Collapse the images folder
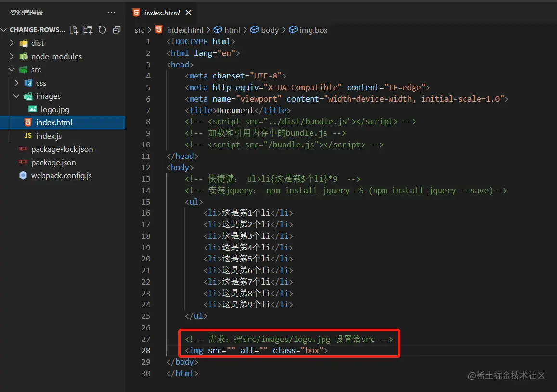557x392 pixels. click(x=16, y=96)
